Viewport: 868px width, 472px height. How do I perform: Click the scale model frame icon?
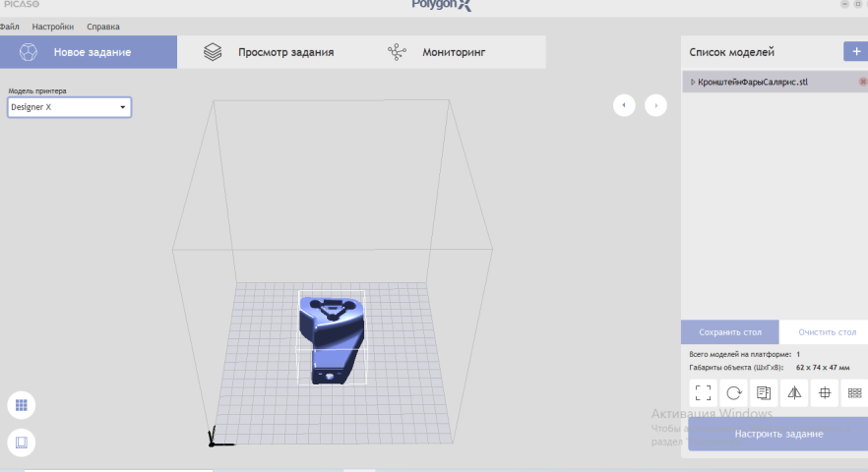coord(703,393)
